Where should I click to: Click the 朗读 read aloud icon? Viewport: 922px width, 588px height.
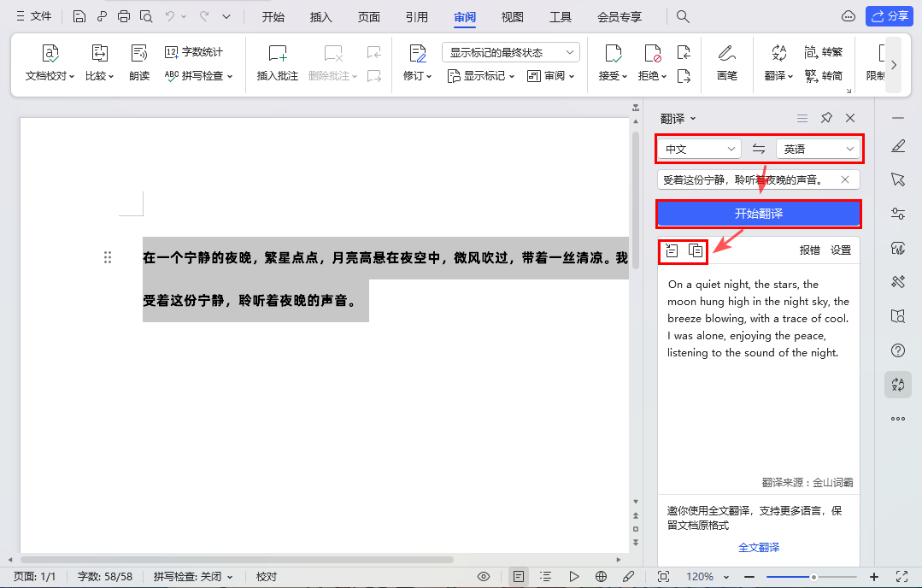[x=139, y=62]
